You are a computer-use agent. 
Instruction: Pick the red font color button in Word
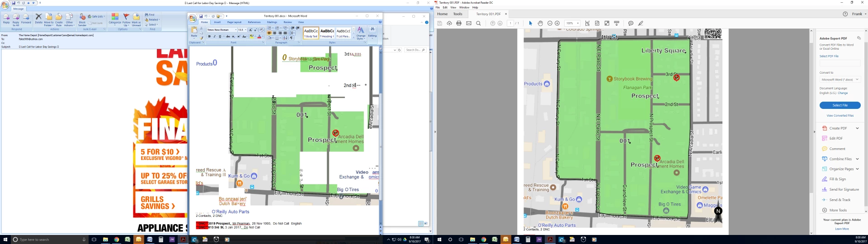(259, 37)
